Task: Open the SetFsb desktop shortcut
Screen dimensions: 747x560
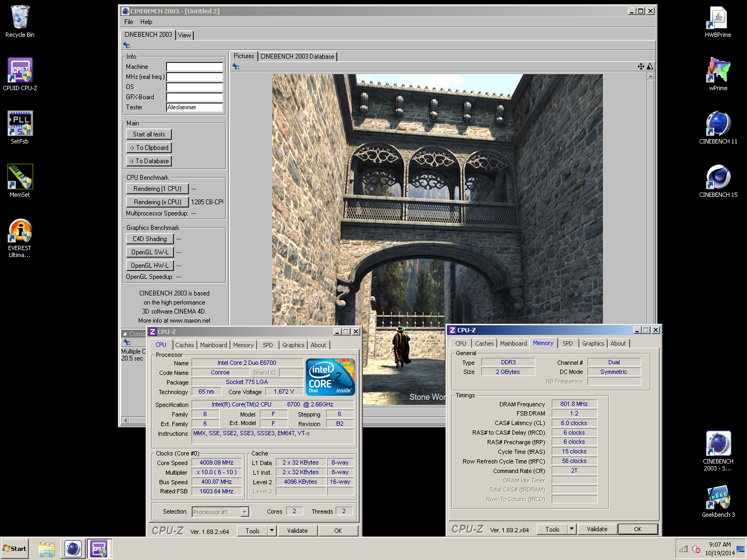Action: 20,128
